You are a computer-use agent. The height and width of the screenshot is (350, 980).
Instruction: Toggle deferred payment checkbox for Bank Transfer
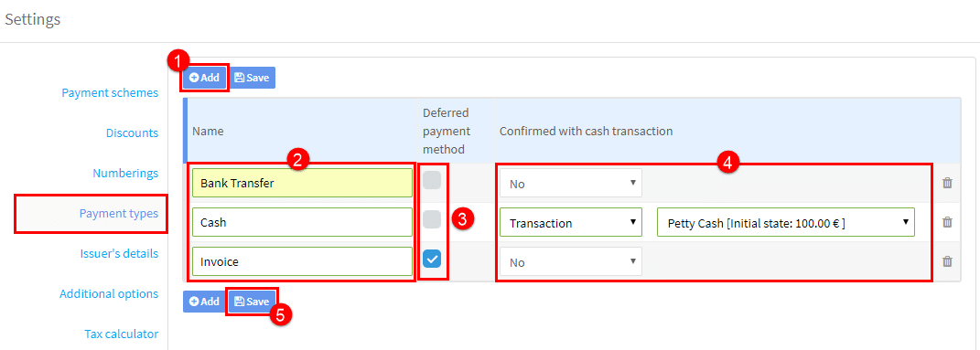click(432, 180)
